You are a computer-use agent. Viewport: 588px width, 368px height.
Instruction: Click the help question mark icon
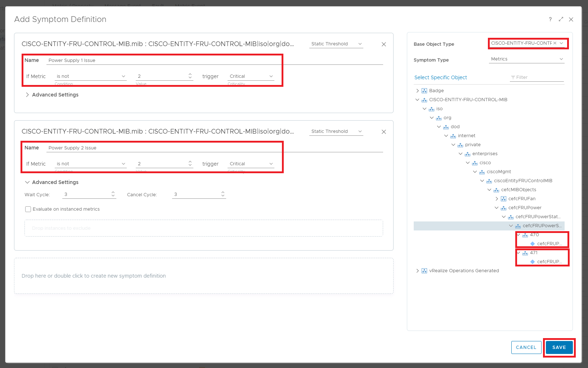tap(550, 19)
